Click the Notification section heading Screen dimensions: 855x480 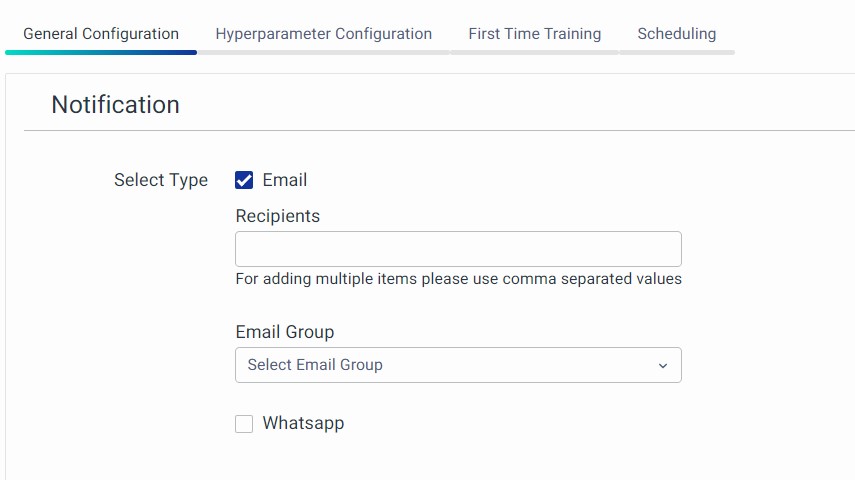coord(115,105)
